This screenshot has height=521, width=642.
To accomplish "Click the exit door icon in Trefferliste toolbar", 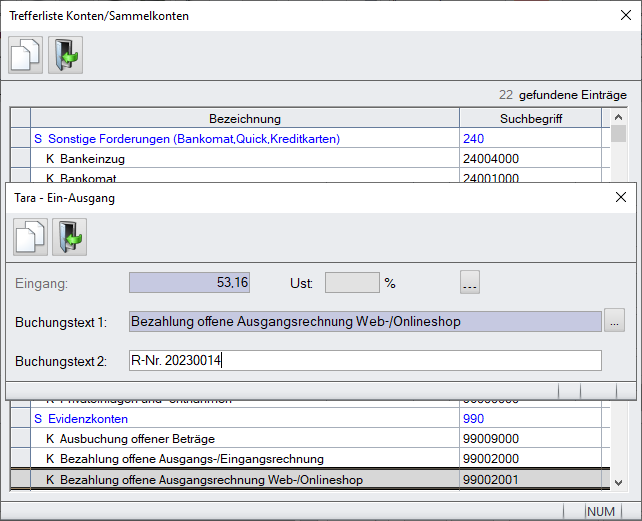I will (x=65, y=55).
